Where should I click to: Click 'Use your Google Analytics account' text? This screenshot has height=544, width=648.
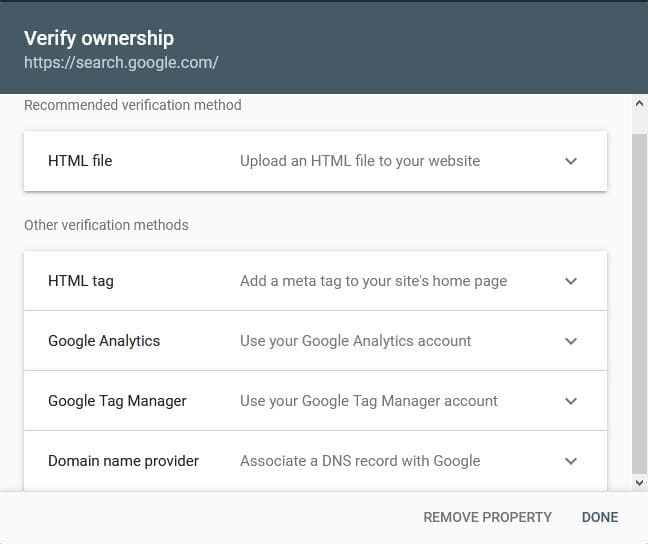[x=355, y=341]
